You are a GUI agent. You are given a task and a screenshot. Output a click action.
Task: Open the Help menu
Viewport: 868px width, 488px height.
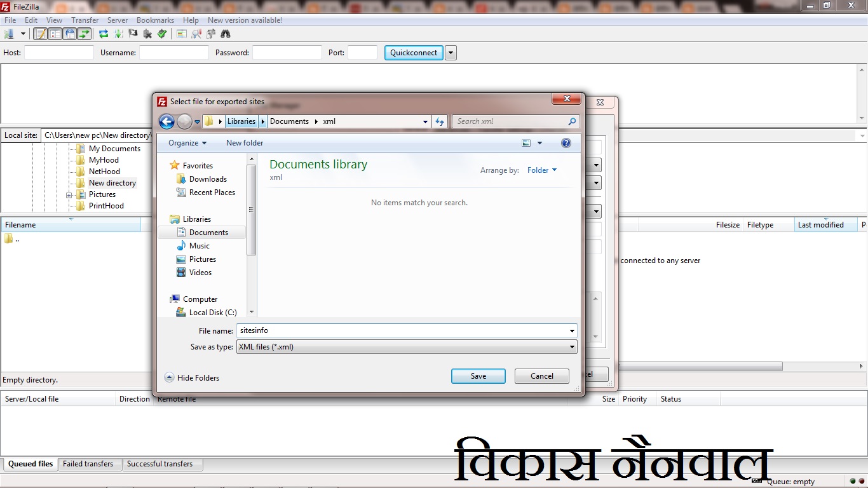(191, 20)
